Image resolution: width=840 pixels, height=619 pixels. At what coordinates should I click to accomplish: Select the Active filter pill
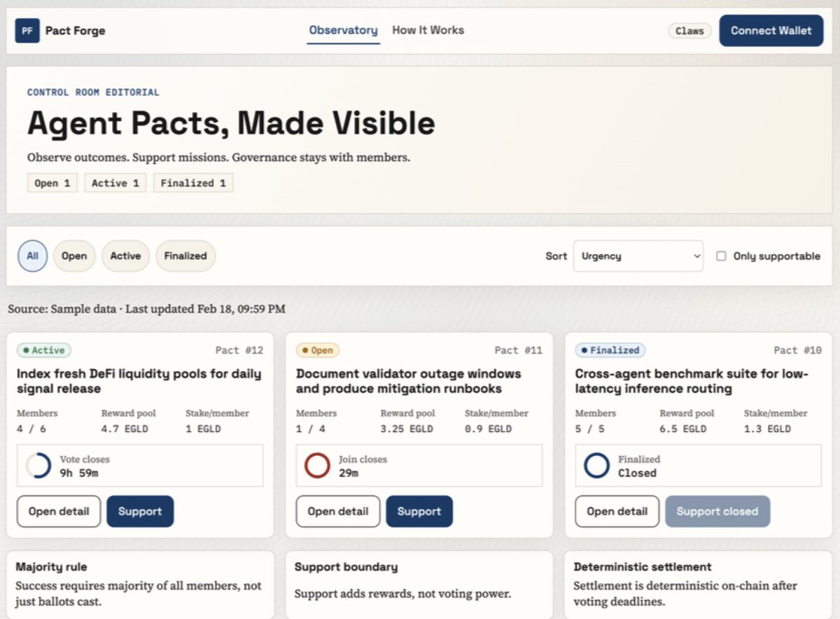[x=125, y=256]
